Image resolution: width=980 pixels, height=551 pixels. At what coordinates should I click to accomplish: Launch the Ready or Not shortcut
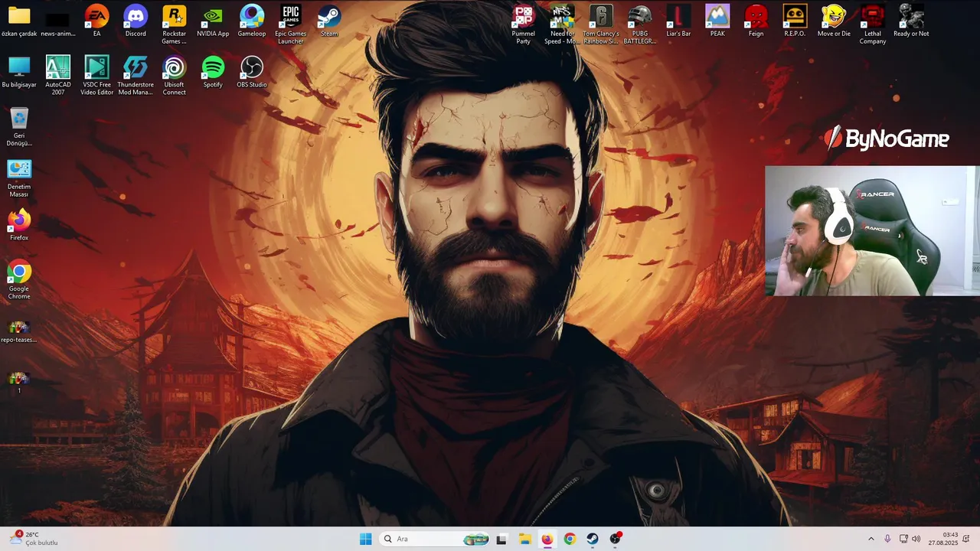click(911, 21)
